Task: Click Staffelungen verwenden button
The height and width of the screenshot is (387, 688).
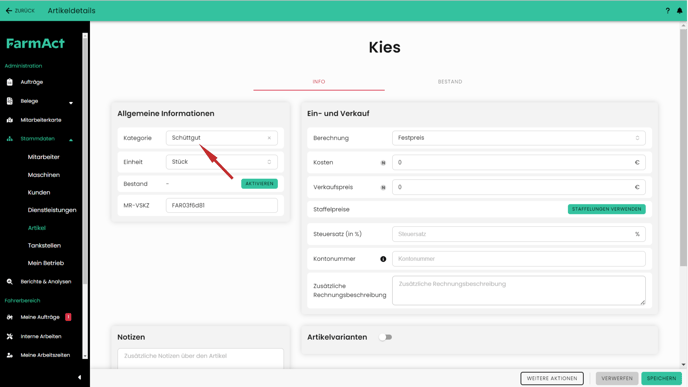Action: 606,209
